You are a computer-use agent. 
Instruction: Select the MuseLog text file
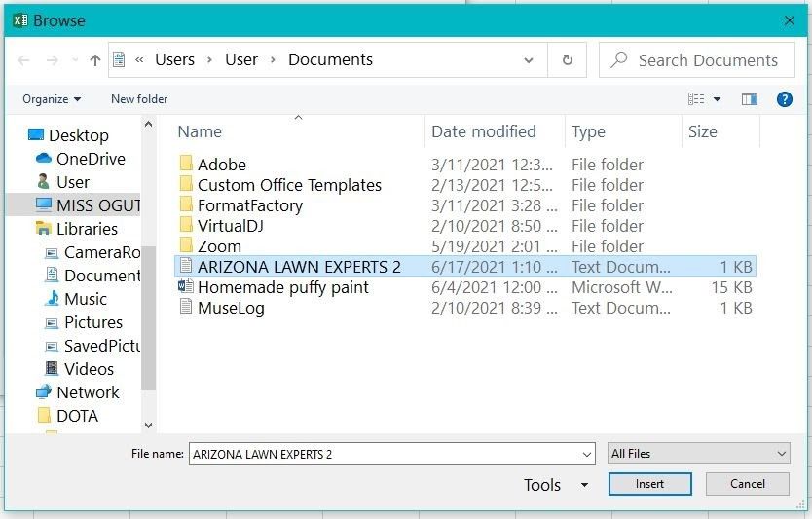[x=465, y=307]
